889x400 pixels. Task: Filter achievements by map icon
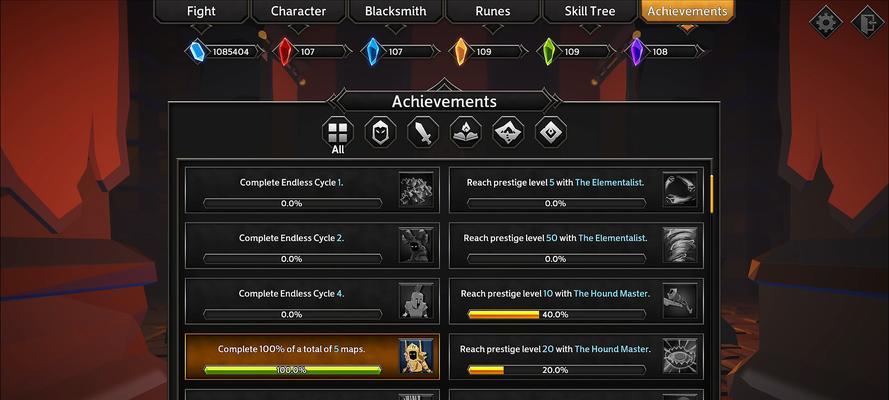tap(509, 133)
